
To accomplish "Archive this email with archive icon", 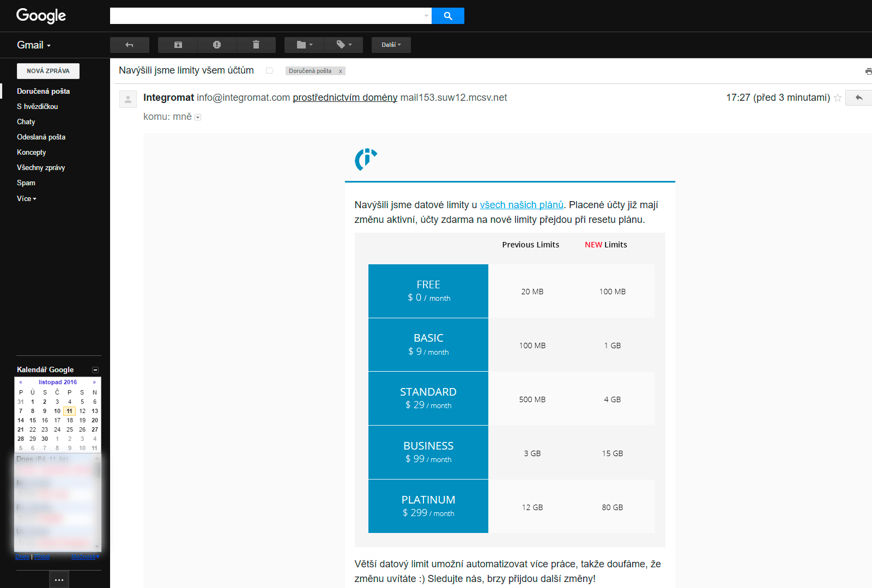I will point(178,45).
